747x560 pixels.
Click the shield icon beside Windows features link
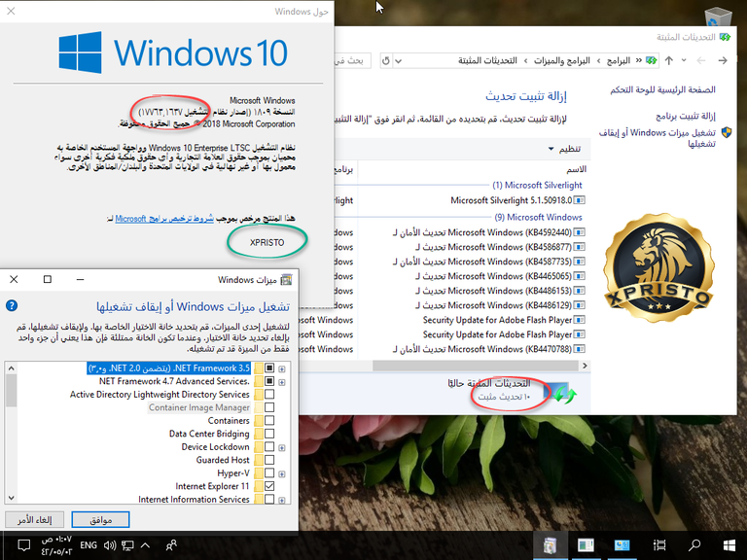point(727,132)
